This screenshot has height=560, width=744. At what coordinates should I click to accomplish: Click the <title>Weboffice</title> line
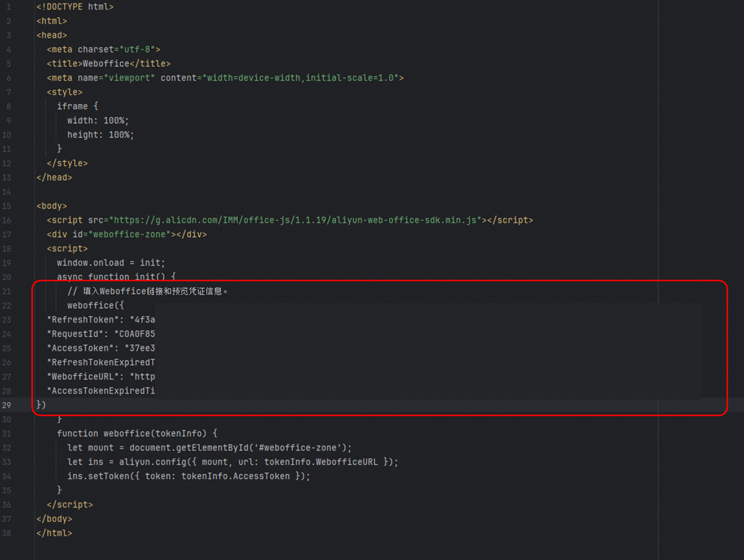109,64
